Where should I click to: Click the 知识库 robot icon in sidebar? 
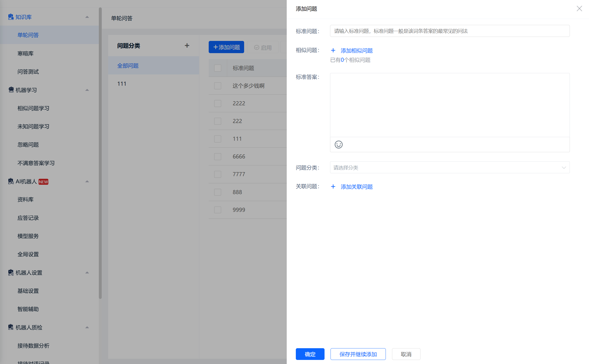click(x=11, y=17)
